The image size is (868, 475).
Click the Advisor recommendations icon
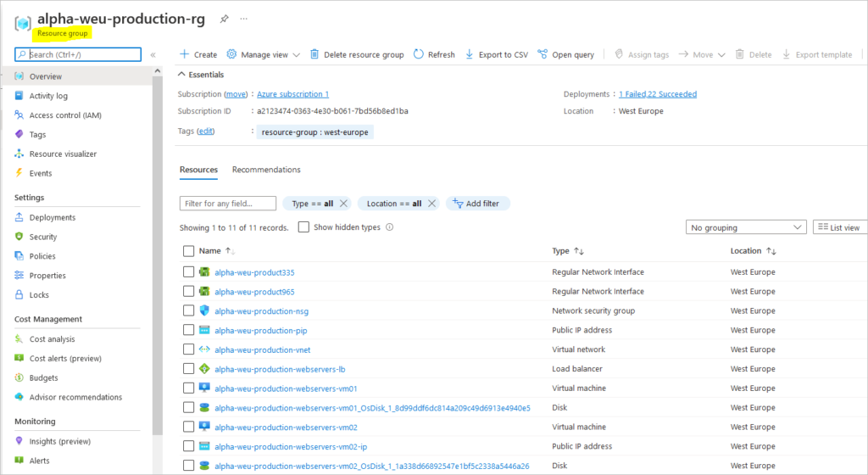coord(19,397)
